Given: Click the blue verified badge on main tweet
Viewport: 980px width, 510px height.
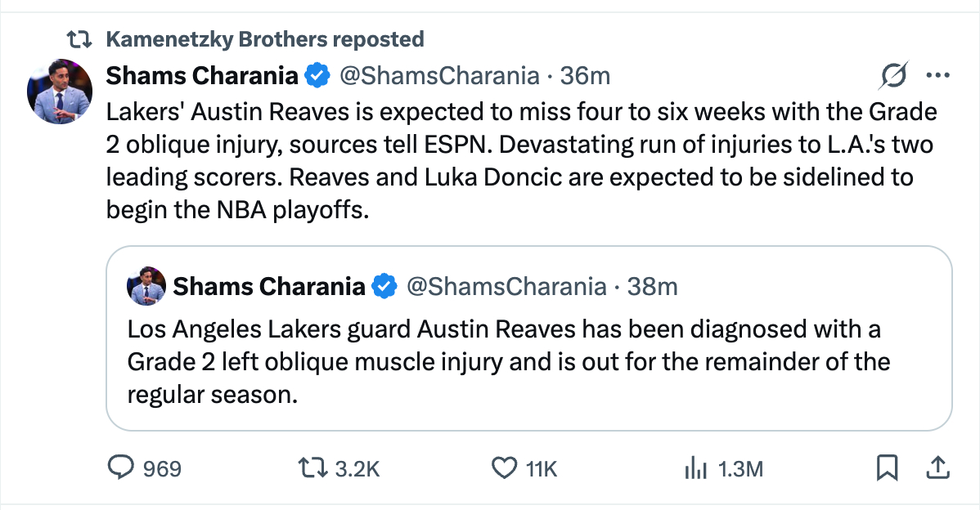Looking at the screenshot, I should tap(317, 76).
